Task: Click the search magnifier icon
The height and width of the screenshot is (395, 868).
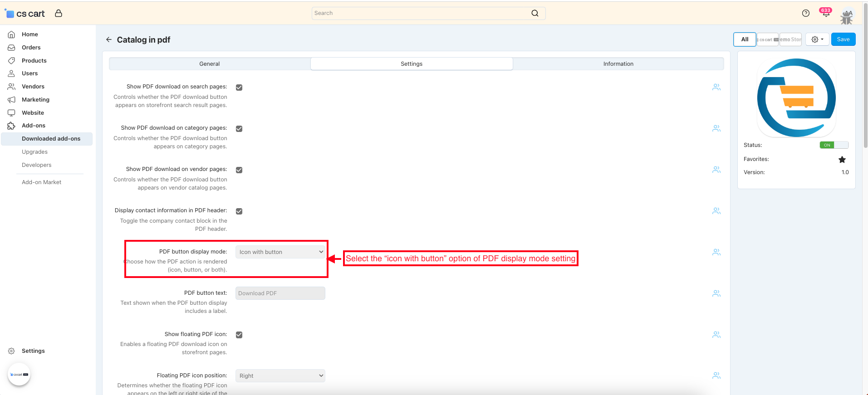Action: tap(535, 13)
